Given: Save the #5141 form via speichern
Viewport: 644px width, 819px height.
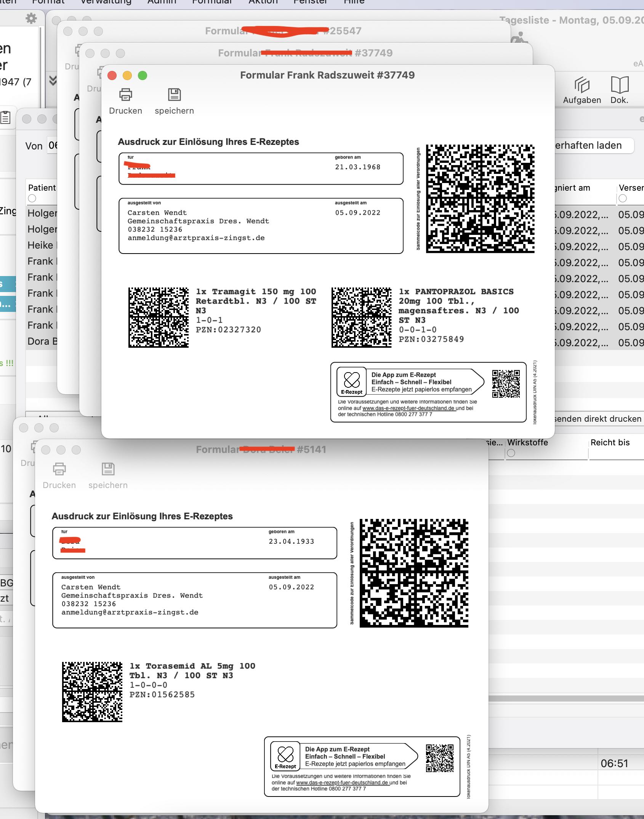Looking at the screenshot, I should pos(108,475).
